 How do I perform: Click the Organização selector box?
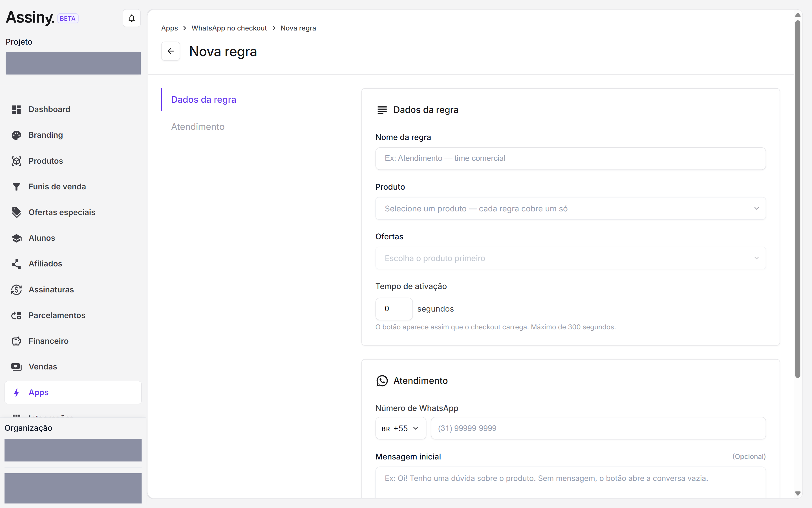pyautogui.click(x=73, y=450)
